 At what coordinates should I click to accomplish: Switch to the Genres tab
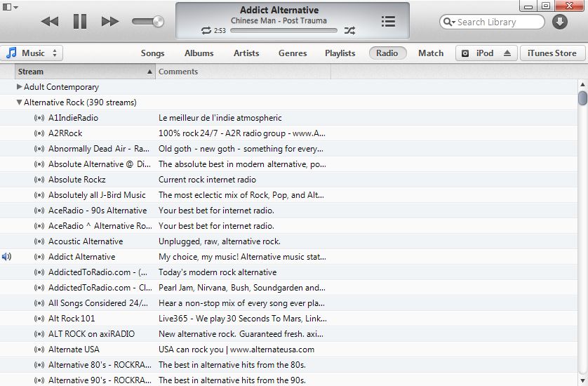click(x=292, y=53)
